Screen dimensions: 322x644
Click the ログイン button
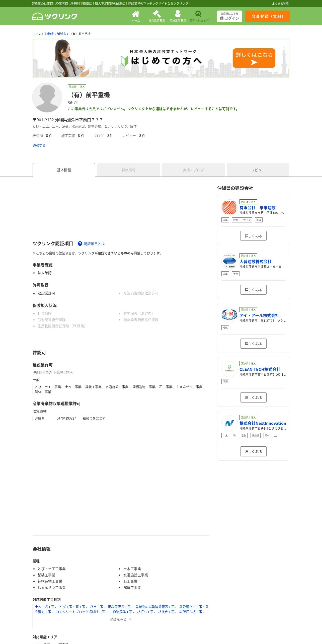point(229,16)
